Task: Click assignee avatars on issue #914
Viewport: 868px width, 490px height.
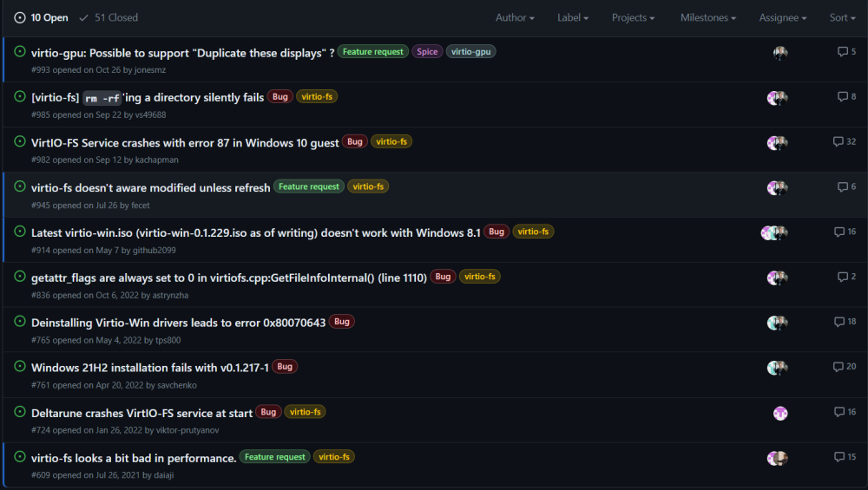Action: 774,232
